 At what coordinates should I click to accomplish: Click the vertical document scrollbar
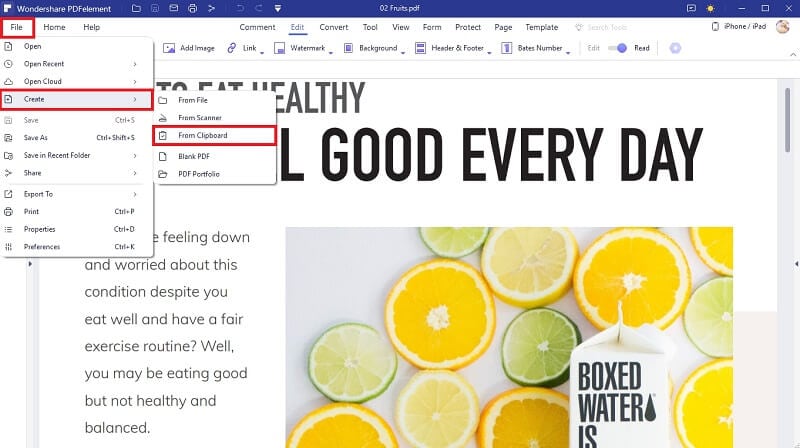[787, 119]
